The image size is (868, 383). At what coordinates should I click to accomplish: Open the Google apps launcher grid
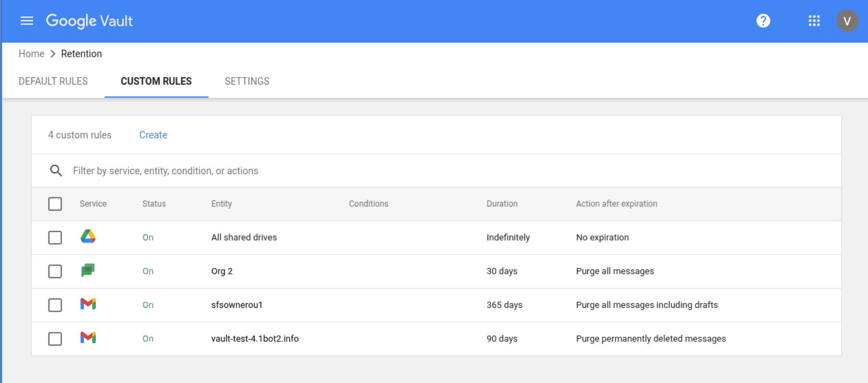pos(814,21)
